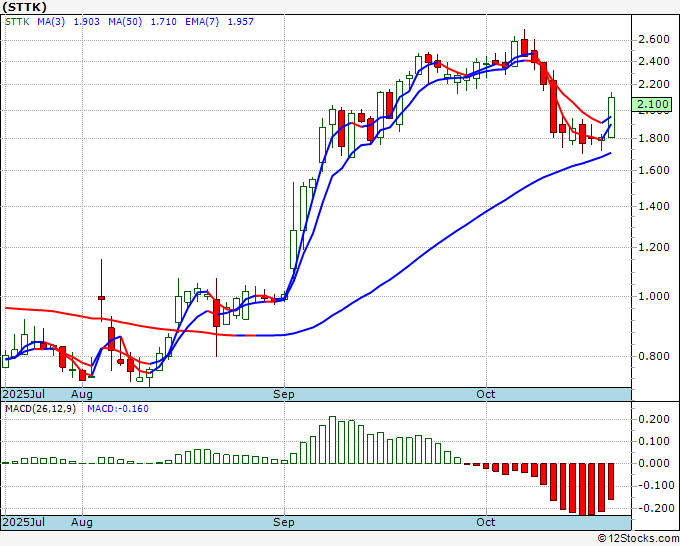Click the 2.200 price axis label
The height and width of the screenshot is (546, 680).
[x=654, y=84]
